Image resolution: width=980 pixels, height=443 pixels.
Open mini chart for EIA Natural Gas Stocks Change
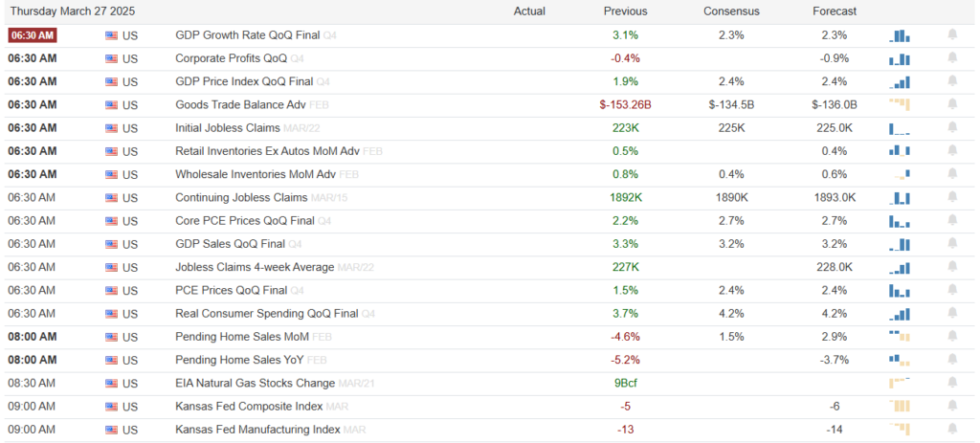[x=900, y=383]
